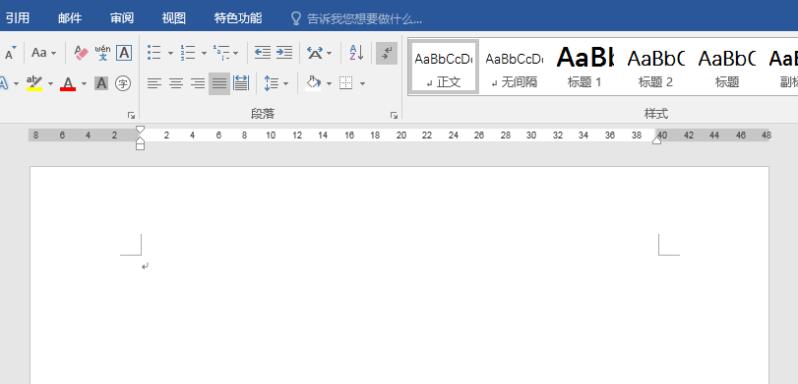Click the Borders grid icon
The width and height of the screenshot is (798, 384).
tap(346, 83)
